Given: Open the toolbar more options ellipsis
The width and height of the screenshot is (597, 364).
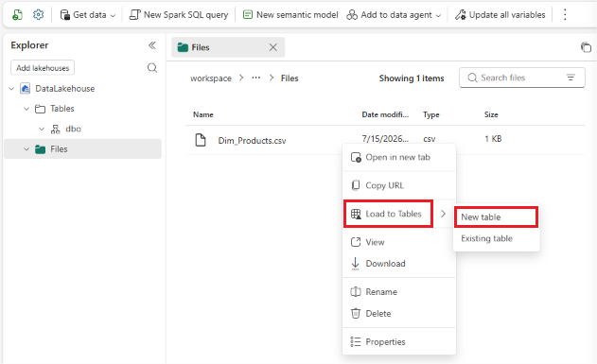Looking at the screenshot, I should (x=565, y=15).
